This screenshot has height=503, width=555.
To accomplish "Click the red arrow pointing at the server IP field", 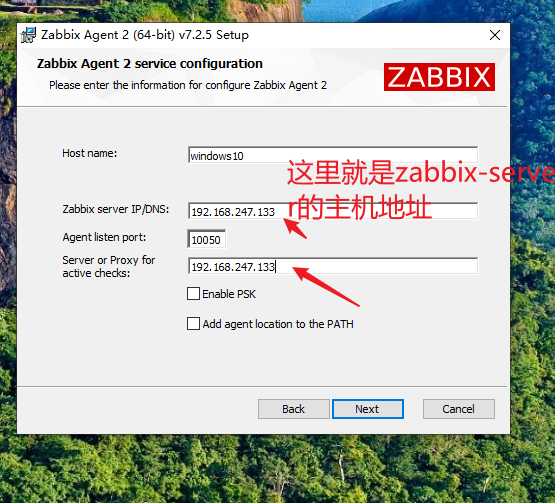I will click(295, 229).
